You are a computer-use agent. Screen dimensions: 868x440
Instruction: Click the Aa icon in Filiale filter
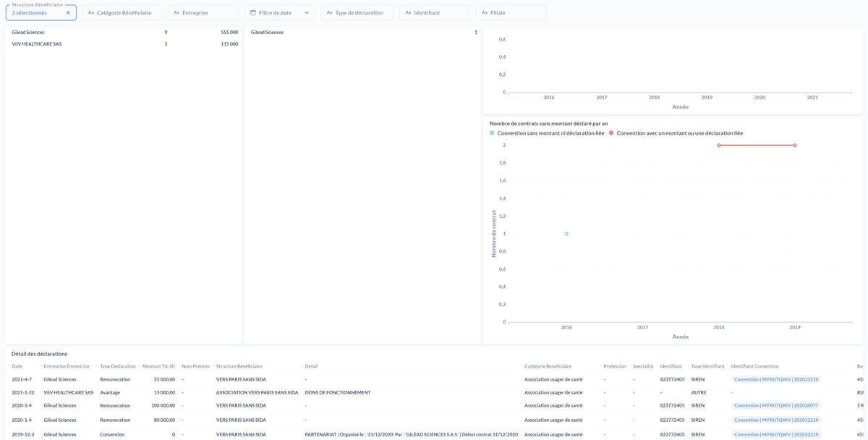coord(485,13)
